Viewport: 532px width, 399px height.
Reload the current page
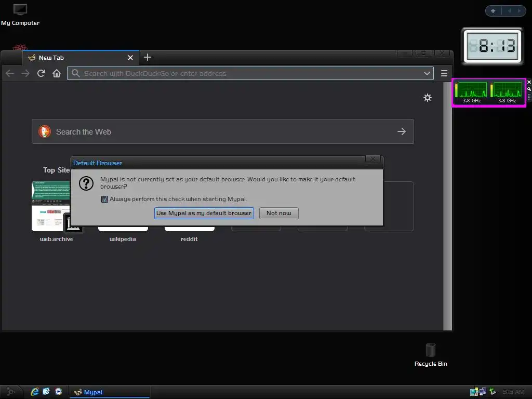41,73
